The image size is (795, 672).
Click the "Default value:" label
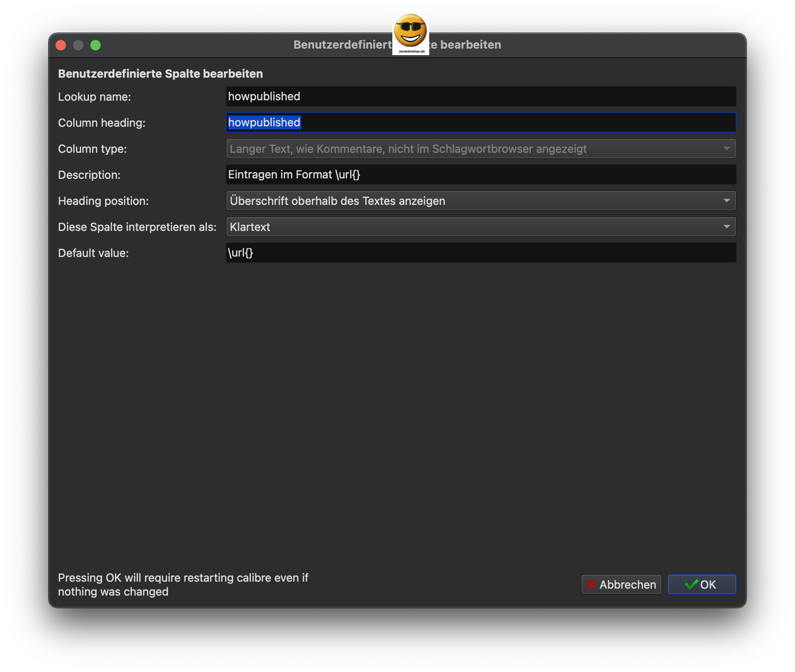tap(93, 253)
